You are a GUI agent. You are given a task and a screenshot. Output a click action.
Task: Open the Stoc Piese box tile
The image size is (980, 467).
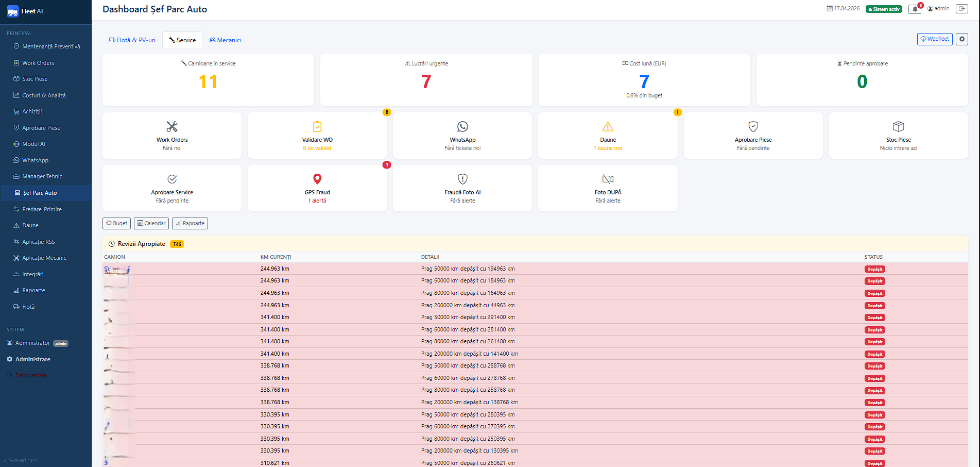tap(898, 136)
